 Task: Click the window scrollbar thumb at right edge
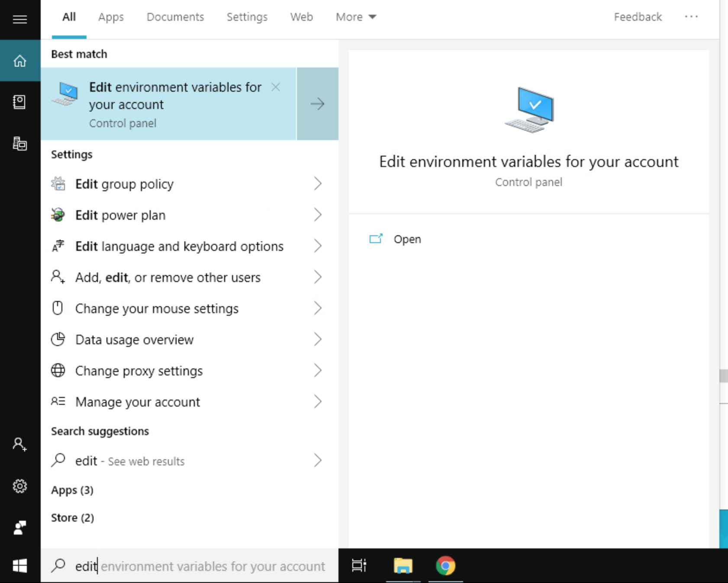coord(724,375)
